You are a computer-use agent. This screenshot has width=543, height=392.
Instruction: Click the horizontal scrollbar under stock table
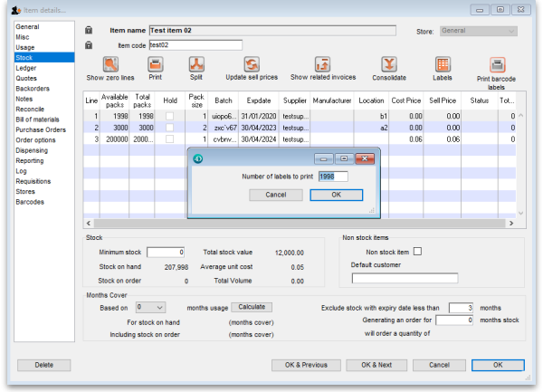click(299, 223)
